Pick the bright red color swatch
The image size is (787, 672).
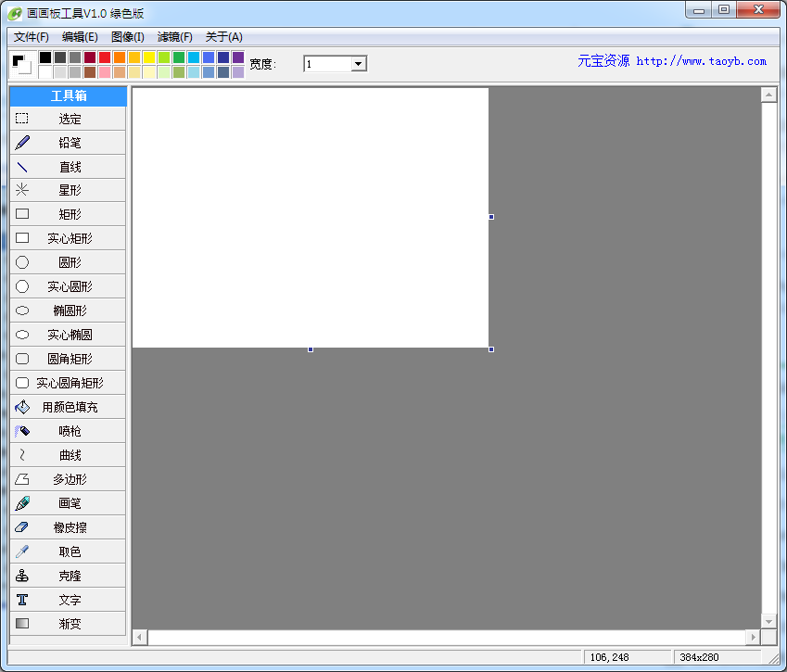point(105,57)
